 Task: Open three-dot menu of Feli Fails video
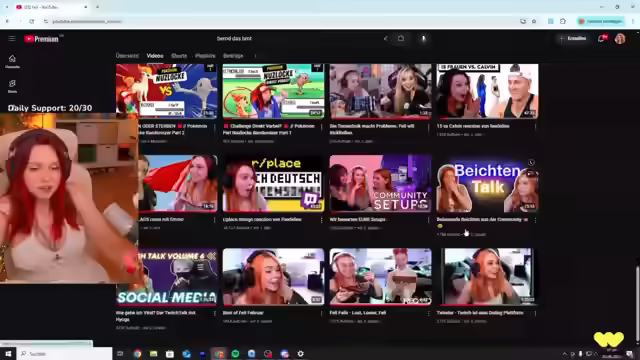pyautogui.click(x=429, y=313)
